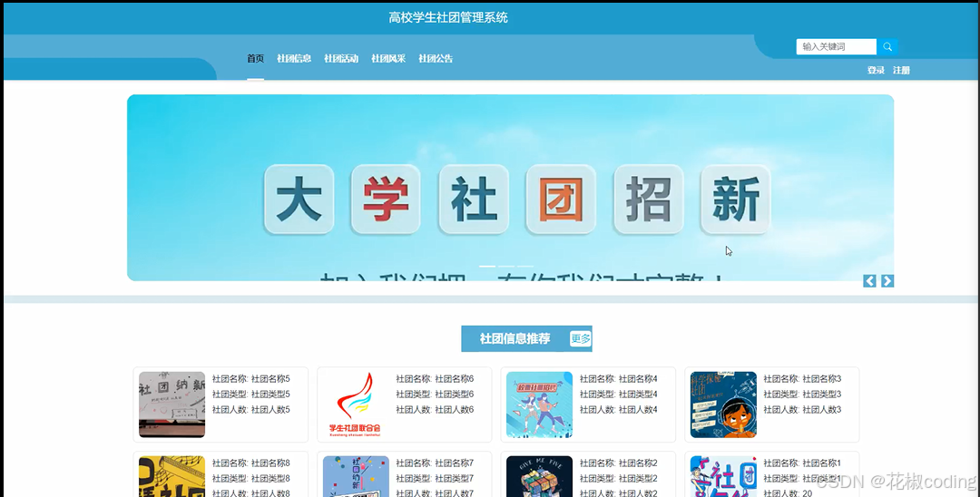
Task: Click the text 社团名称: 社团名称2
Action: [618, 463]
